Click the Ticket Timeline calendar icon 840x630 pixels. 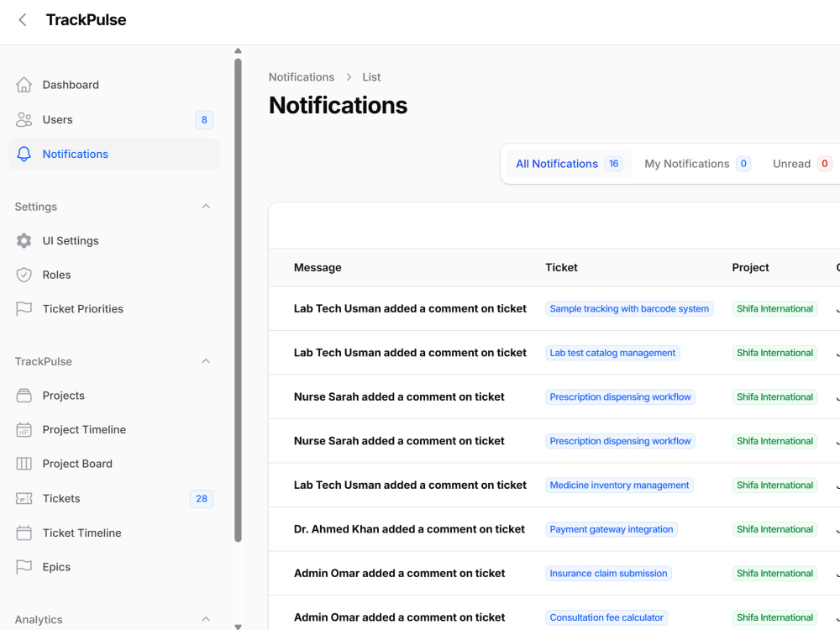coord(24,533)
